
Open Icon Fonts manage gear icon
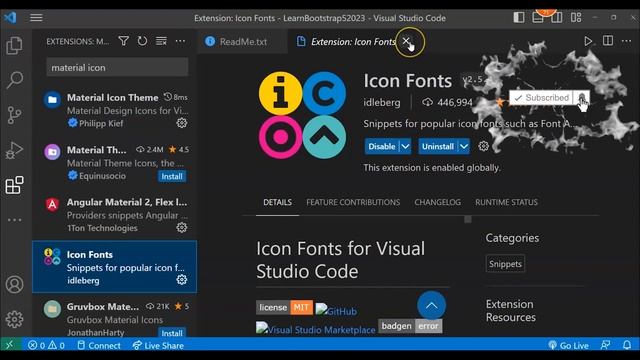[483, 146]
